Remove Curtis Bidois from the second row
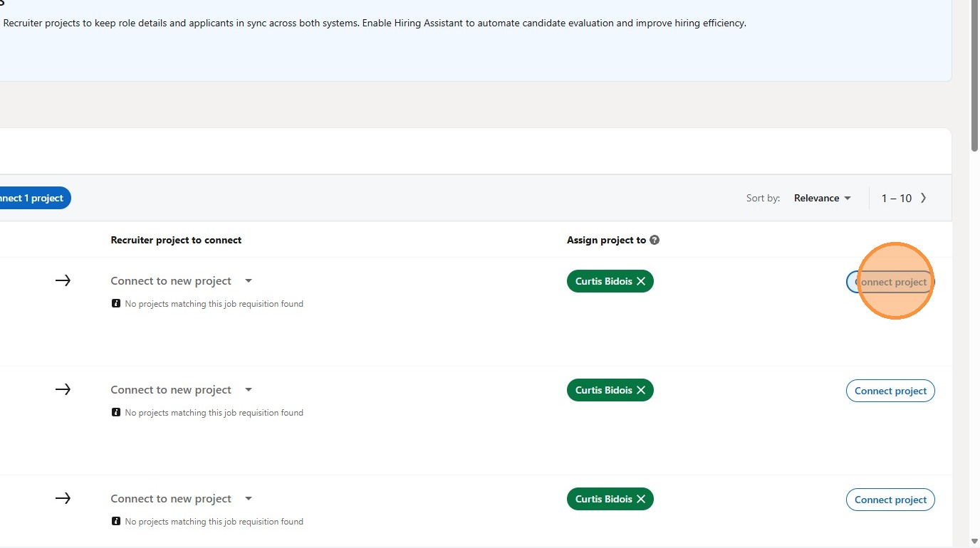 click(x=641, y=390)
